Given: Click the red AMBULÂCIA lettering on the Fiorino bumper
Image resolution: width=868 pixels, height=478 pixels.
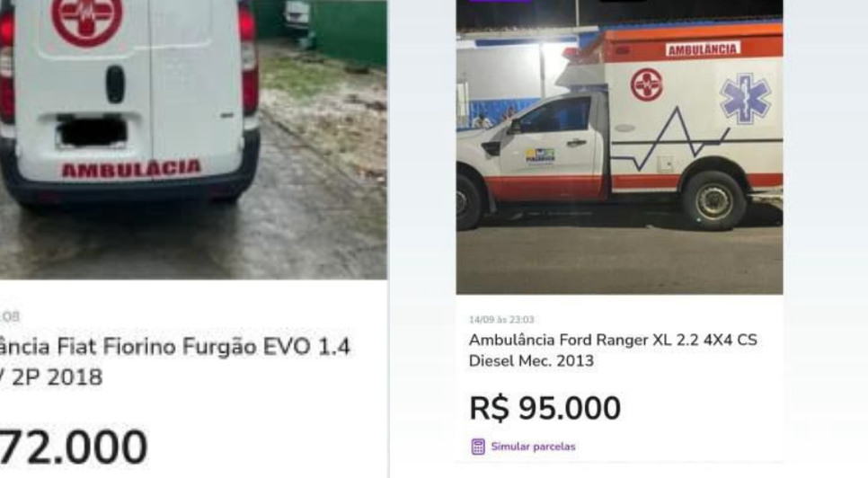Looking at the screenshot, I should coord(131,169).
